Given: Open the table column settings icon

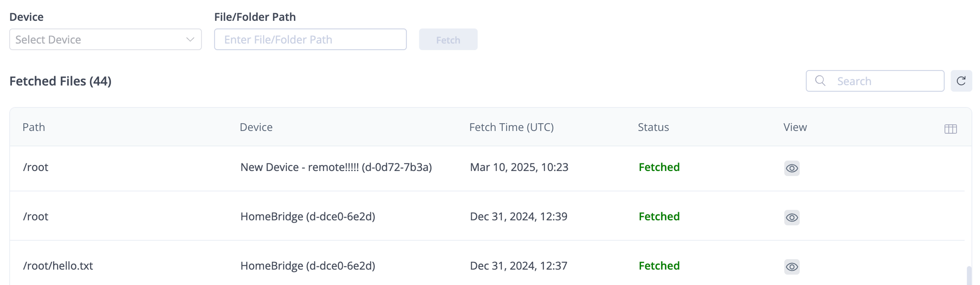Looking at the screenshot, I should coord(950,129).
